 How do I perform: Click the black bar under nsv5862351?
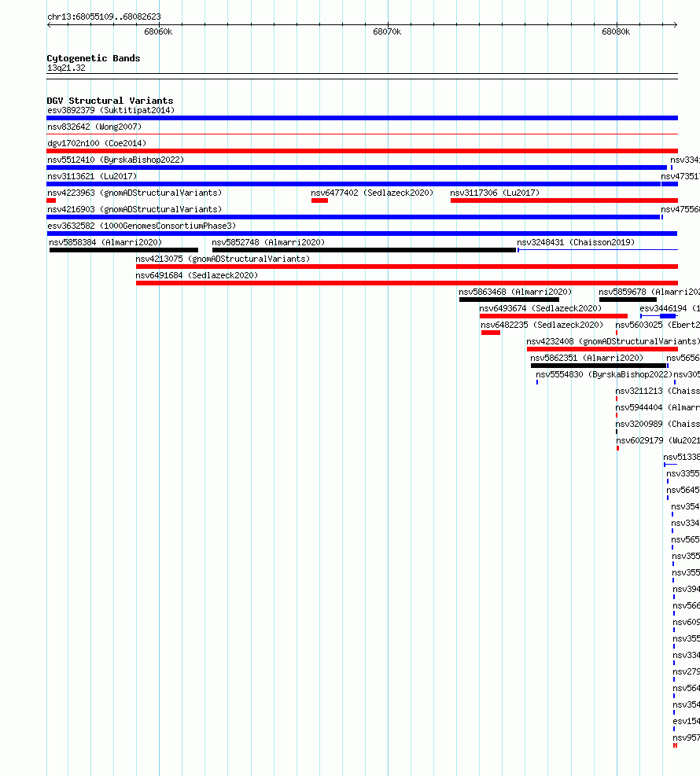pyautogui.click(x=599, y=366)
